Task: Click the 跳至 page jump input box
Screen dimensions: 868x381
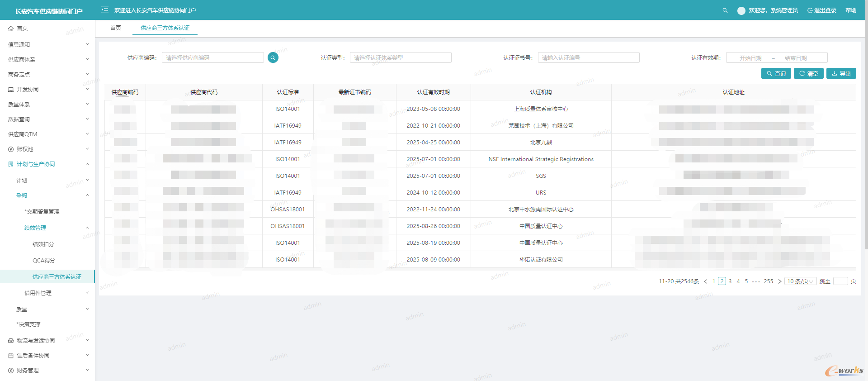Action: [840, 281]
